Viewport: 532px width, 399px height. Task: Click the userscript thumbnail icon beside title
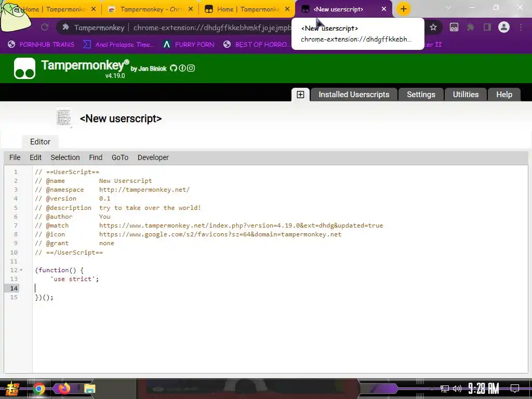[64, 118]
